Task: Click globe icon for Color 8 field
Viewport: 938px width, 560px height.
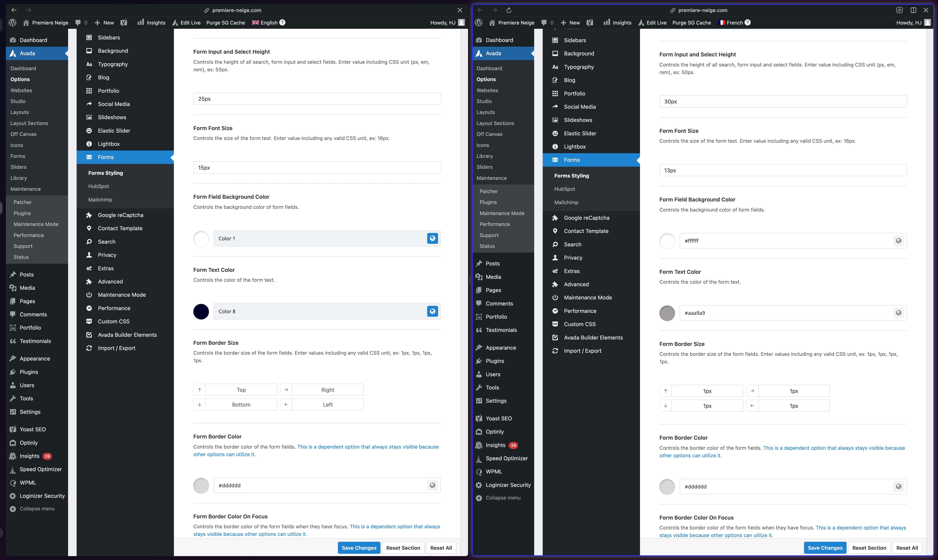Action: click(433, 311)
